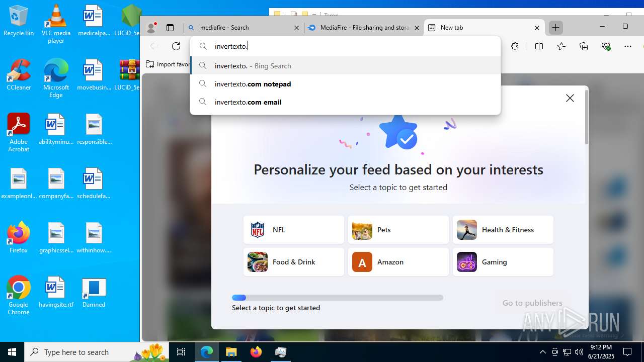The width and height of the screenshot is (644, 362).
Task: Switch to MediaFire File sharing tab
Action: [x=364, y=28]
